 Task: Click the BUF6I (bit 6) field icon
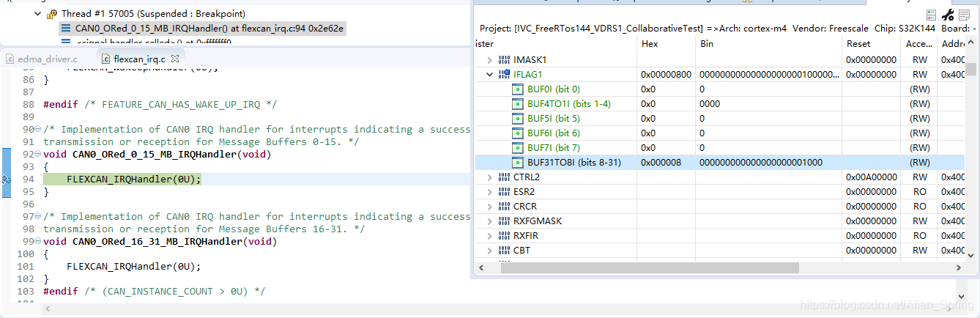[518, 133]
